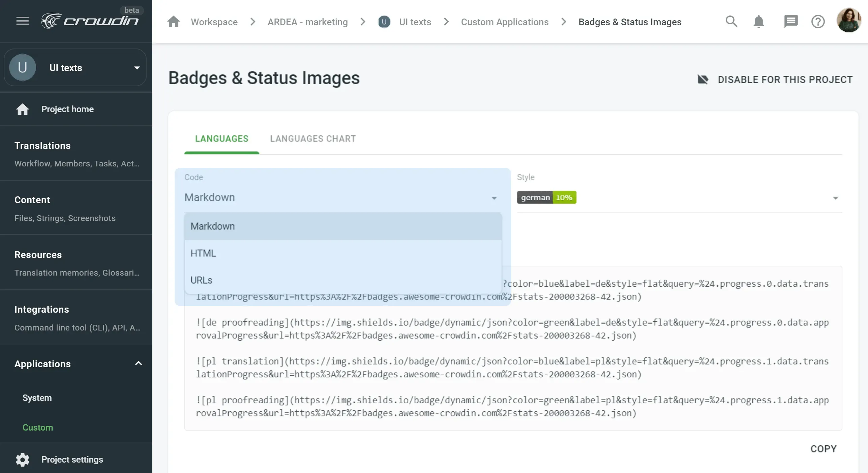
Task: Select the home icon in the breadcrumb
Action: (x=173, y=22)
